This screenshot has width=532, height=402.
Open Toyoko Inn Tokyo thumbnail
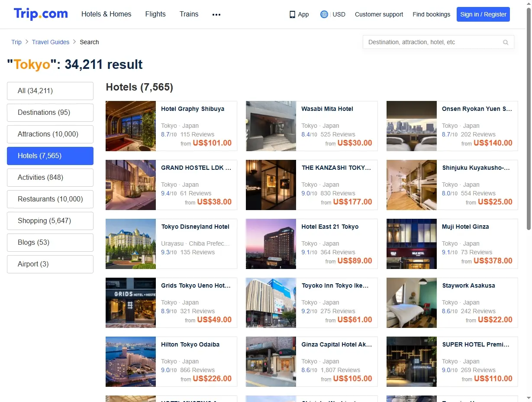point(271,303)
